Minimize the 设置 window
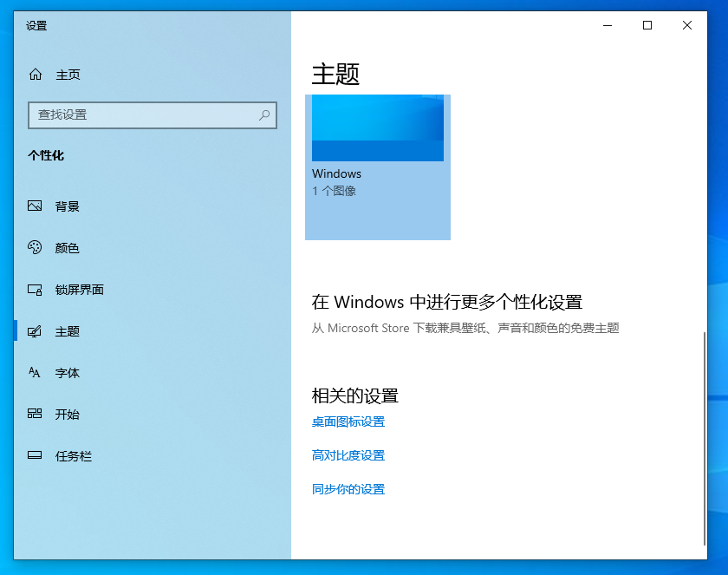This screenshot has height=575, width=728. tap(608, 25)
